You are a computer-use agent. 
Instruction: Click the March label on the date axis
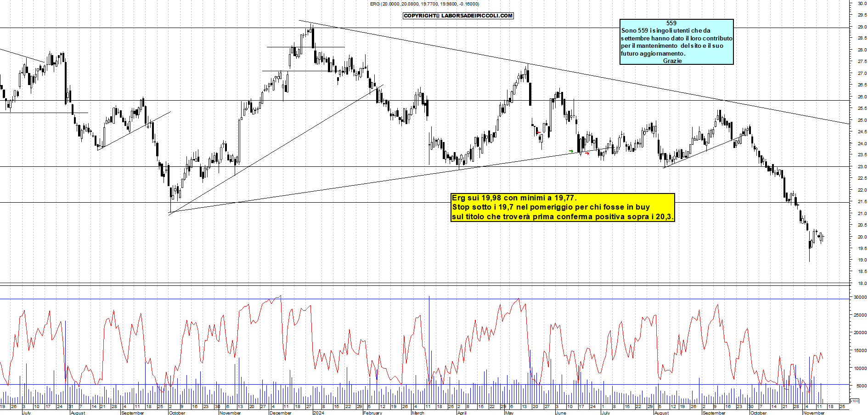tap(418, 413)
